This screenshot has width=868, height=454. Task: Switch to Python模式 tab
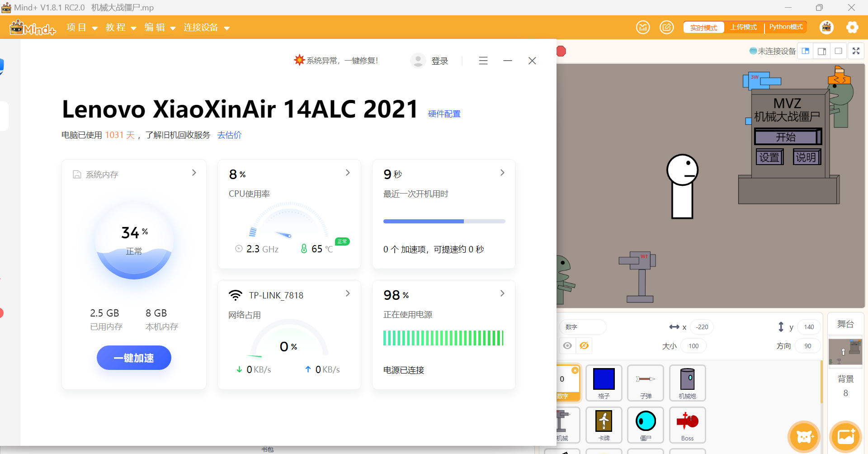coord(786,27)
